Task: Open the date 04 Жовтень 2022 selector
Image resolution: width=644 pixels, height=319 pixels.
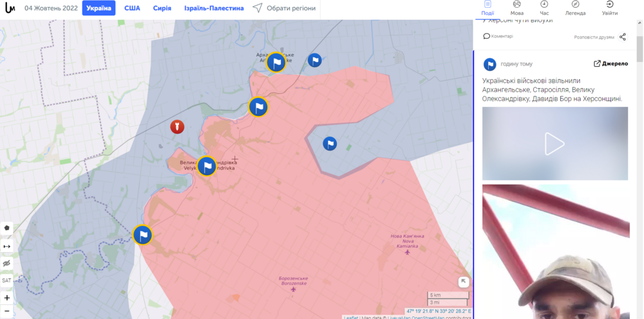Action: click(x=51, y=8)
